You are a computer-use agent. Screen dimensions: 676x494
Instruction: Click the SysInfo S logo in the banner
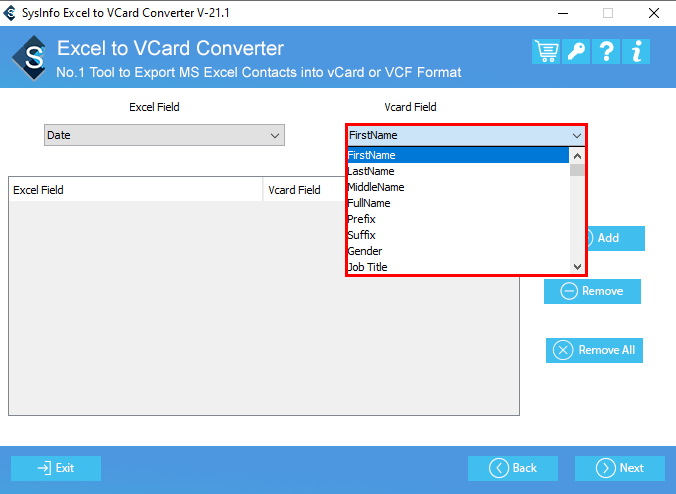click(x=30, y=57)
